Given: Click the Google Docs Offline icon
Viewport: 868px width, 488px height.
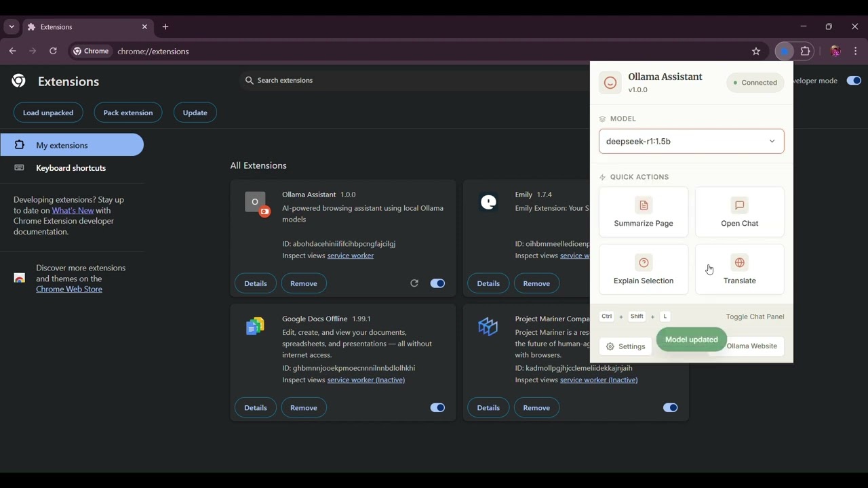Looking at the screenshot, I should click(256, 327).
